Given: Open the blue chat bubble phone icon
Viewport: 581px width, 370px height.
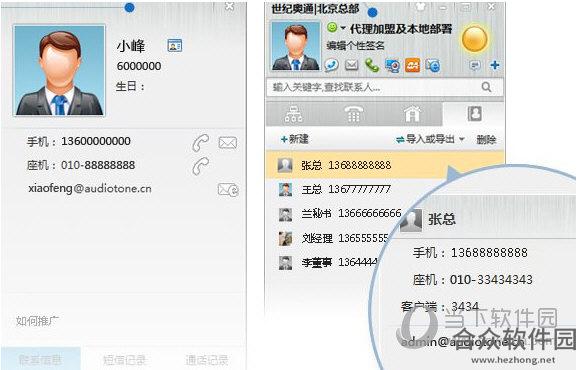Looking at the screenshot, I should tap(331, 65).
